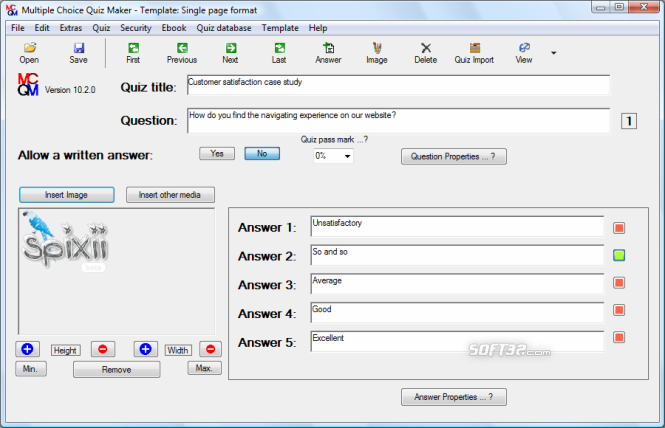The image size is (665, 428).
Task: Click the Answer 3 field 'Average'
Action: point(457,284)
